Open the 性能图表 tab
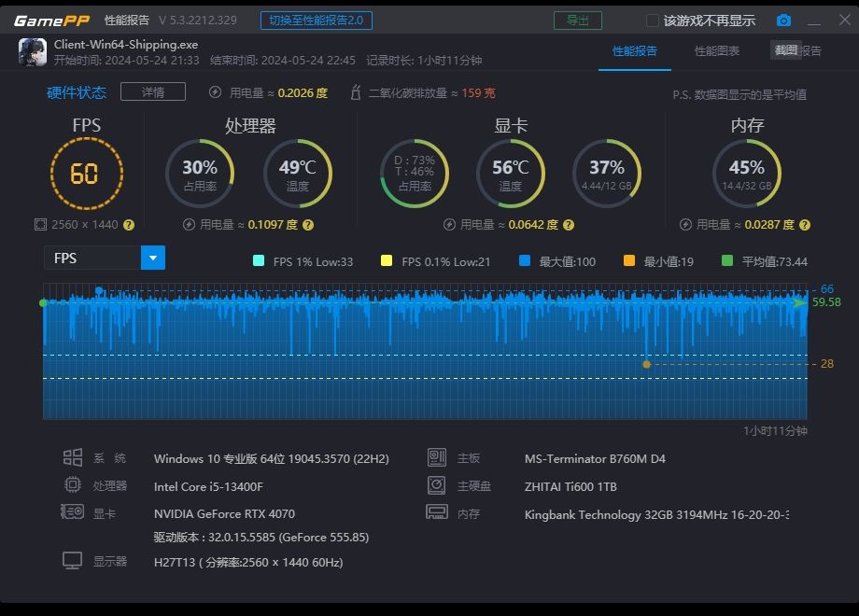 point(716,51)
